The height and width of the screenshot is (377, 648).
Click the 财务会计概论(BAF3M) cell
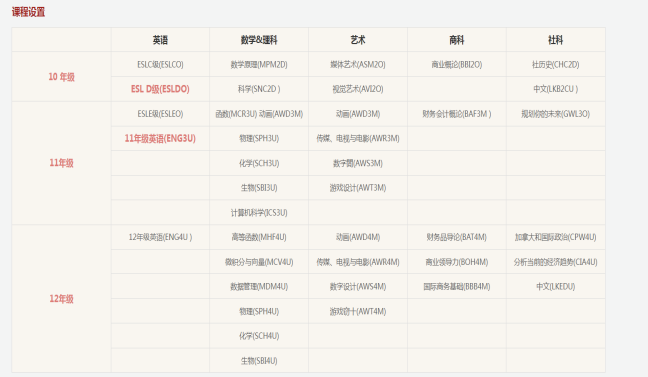tap(457, 114)
